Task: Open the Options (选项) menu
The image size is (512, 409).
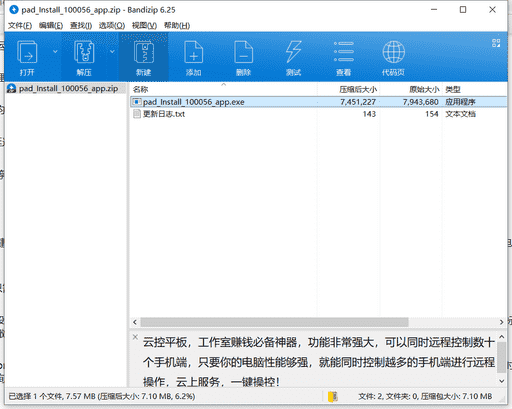Action: (x=112, y=25)
